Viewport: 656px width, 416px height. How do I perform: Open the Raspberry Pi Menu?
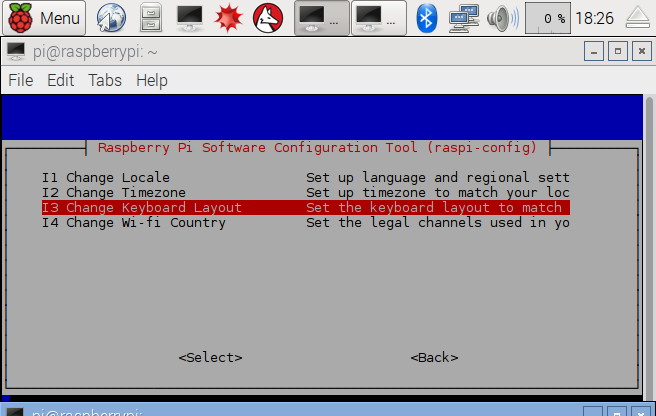(44, 18)
